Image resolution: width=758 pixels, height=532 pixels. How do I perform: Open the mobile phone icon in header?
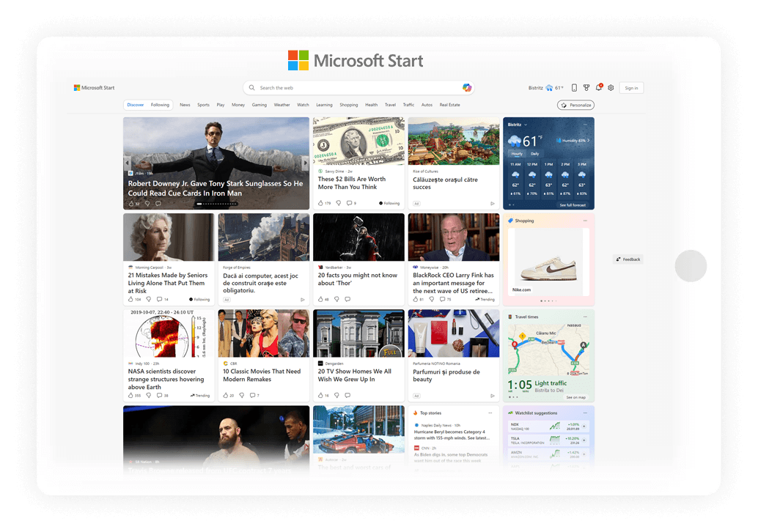coord(574,87)
